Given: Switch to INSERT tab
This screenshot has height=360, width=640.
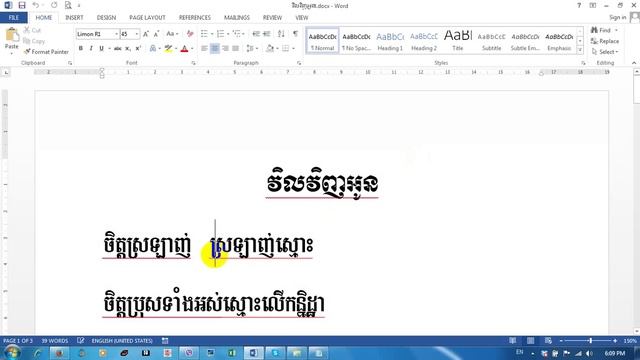Looking at the screenshot, I should pyautogui.click(x=74, y=18).
